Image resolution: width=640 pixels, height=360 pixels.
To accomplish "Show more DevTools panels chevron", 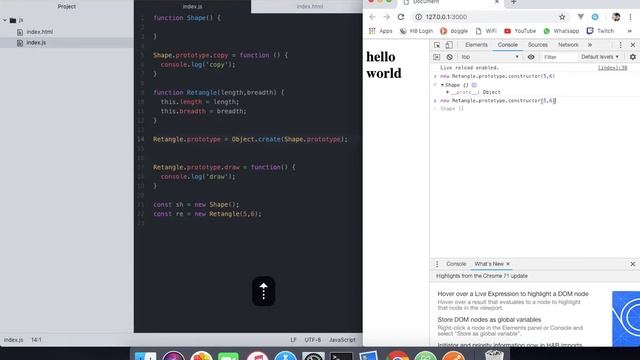I will pyautogui.click(x=590, y=45).
